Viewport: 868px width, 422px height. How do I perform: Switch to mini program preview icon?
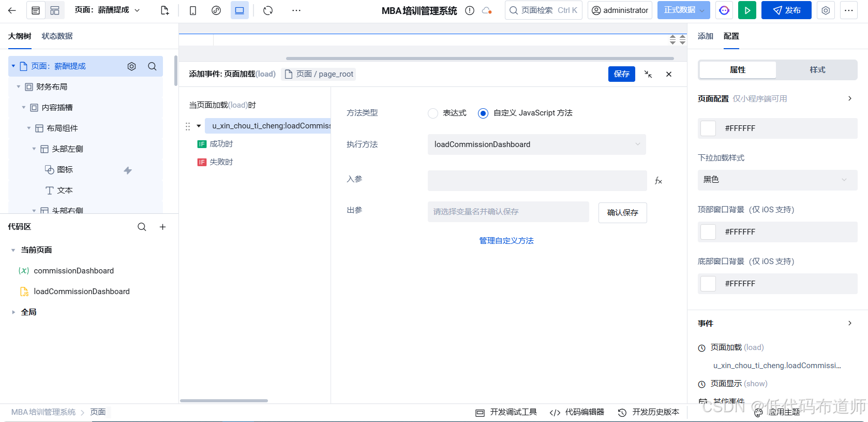(x=216, y=10)
